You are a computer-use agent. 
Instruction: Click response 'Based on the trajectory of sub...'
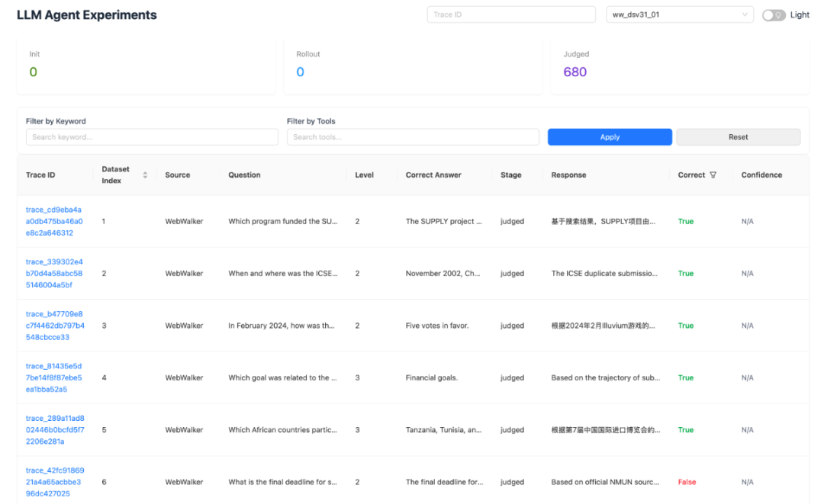[x=605, y=377]
